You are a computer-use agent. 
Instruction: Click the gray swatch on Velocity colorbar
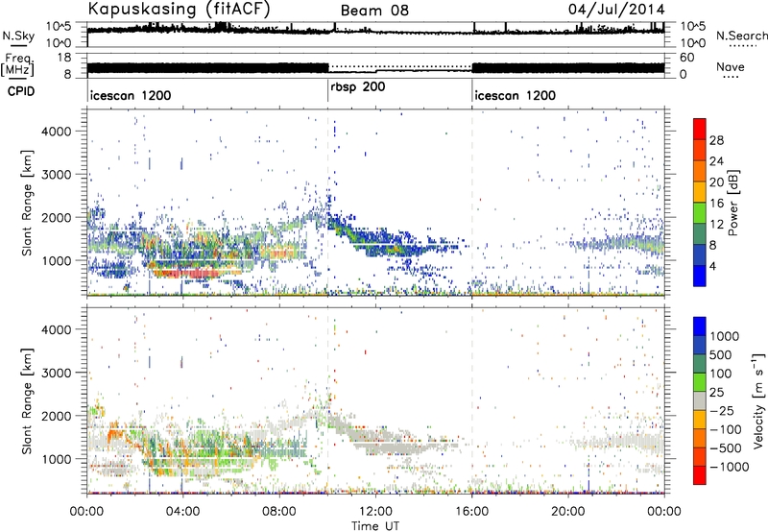click(x=700, y=400)
